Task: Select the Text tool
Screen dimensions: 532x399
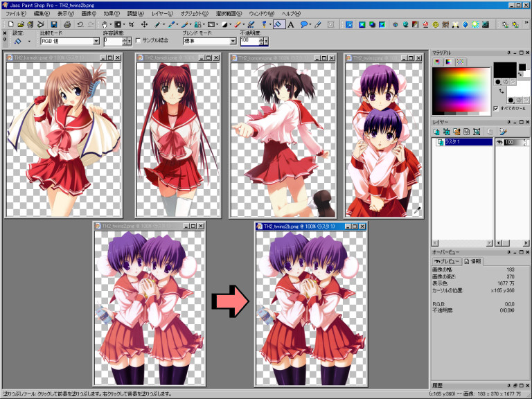Action: point(291,24)
